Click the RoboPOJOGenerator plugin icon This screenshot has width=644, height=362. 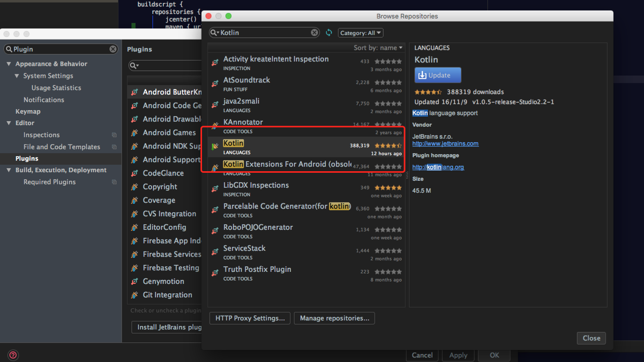click(215, 231)
